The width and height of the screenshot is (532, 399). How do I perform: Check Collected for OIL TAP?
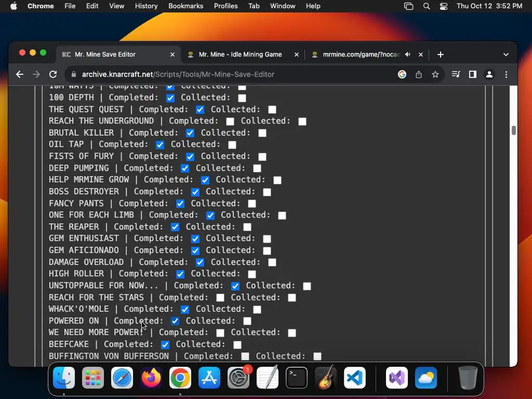pos(232,145)
